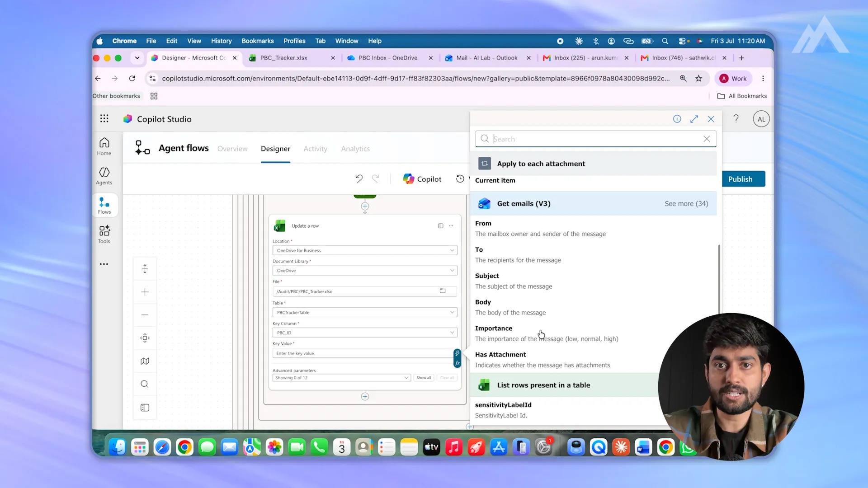Undo the last designer change

(359, 179)
